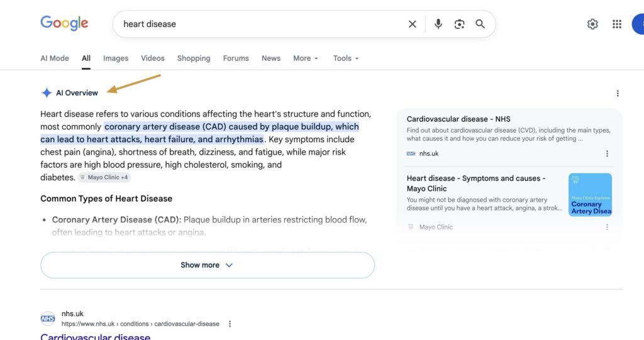Open quick settings gear icon
The image size is (644, 340).
592,25
